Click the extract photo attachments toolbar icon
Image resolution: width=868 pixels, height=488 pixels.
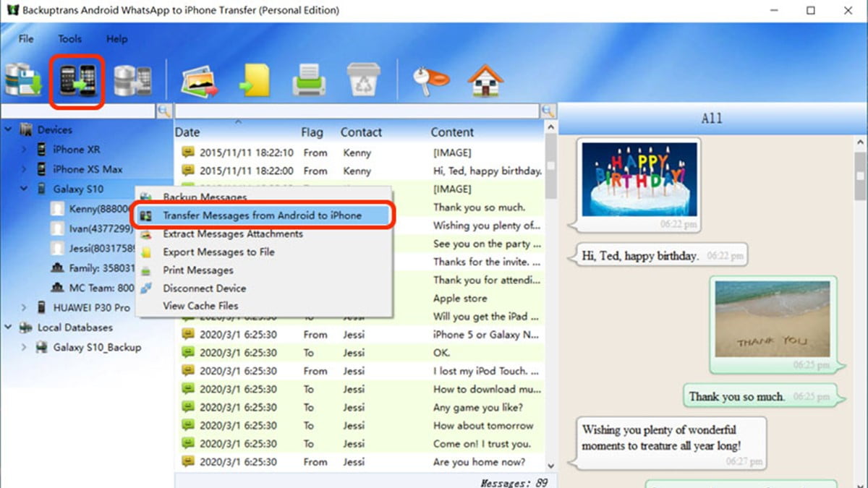pyautogui.click(x=200, y=80)
